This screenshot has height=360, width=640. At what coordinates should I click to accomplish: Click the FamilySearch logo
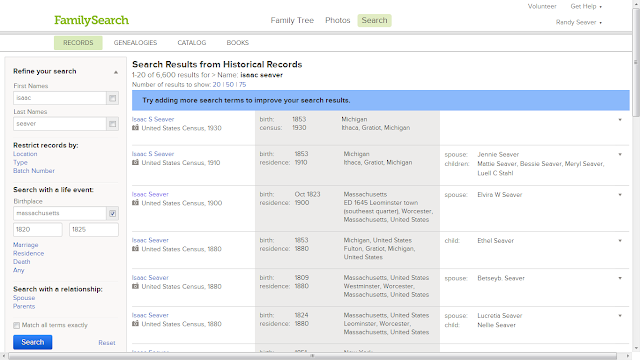tap(91, 20)
